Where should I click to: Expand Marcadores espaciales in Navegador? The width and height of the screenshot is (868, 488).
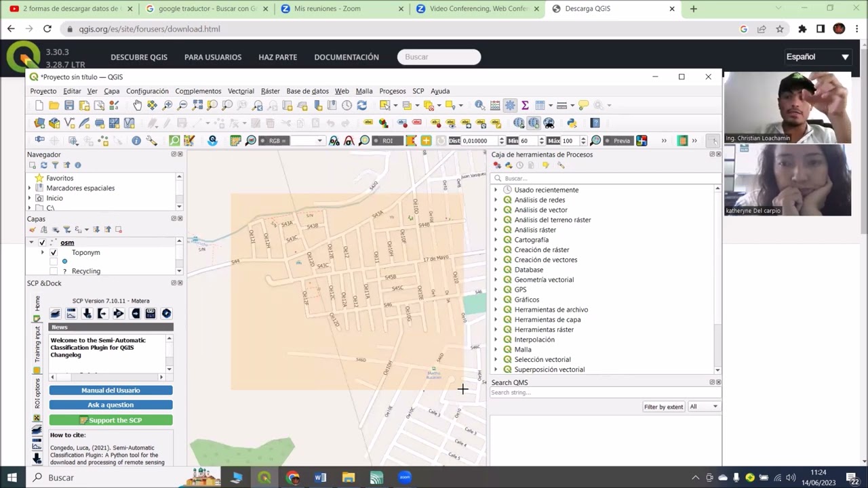[x=30, y=188]
